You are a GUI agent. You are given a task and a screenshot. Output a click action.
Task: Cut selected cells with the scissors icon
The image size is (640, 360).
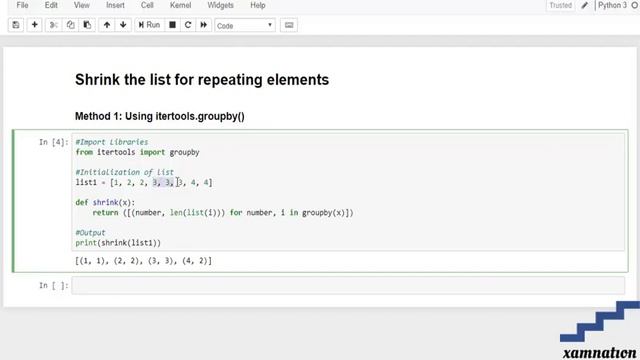pos(53,25)
